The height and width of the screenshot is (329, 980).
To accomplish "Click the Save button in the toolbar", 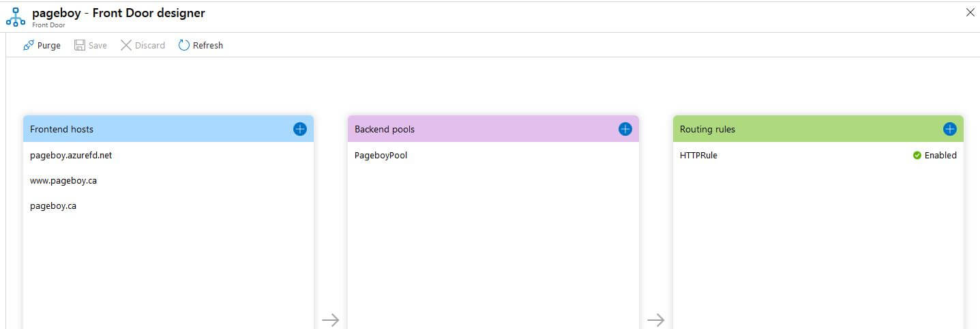I will (x=91, y=45).
